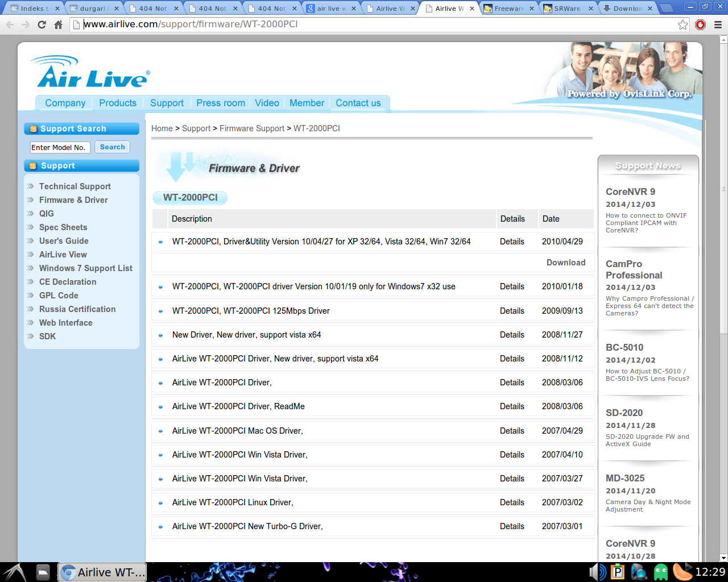
Task: Close the SRWare tab
Action: pyautogui.click(x=591, y=9)
